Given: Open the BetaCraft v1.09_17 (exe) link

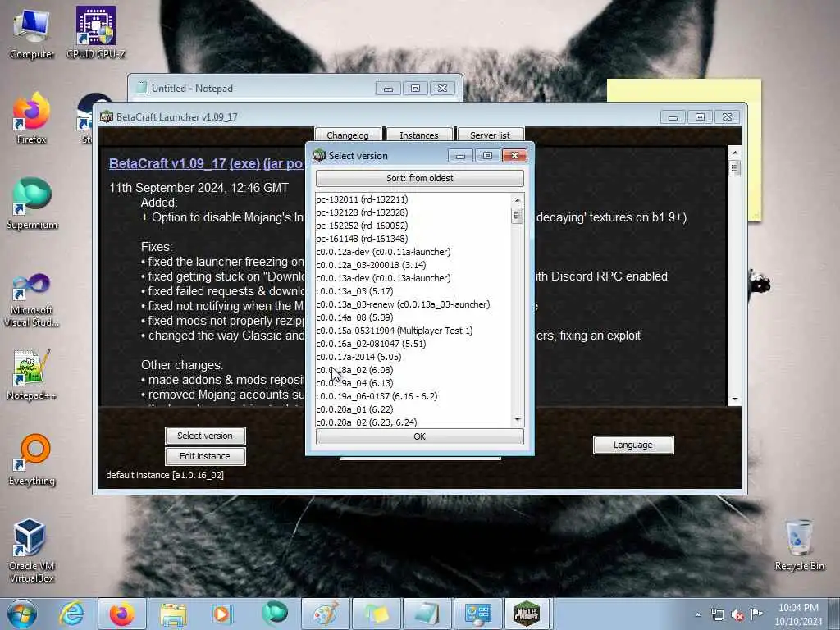Looking at the screenshot, I should click(185, 163).
